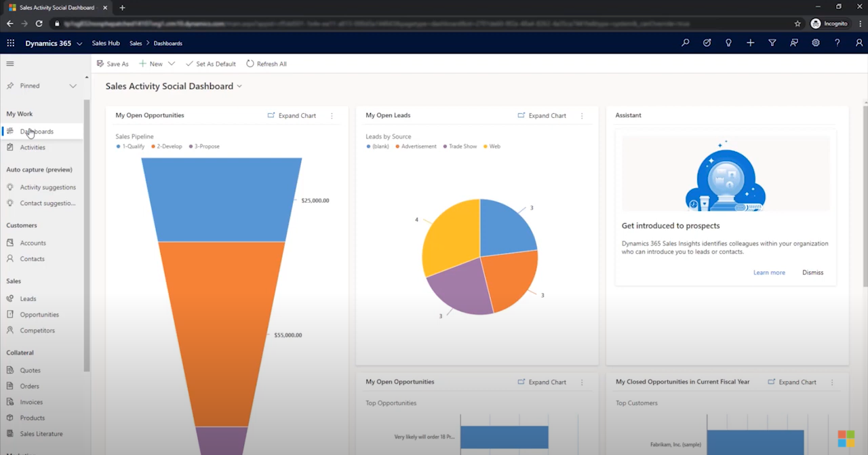Click the plus quick create icon

click(x=750, y=43)
